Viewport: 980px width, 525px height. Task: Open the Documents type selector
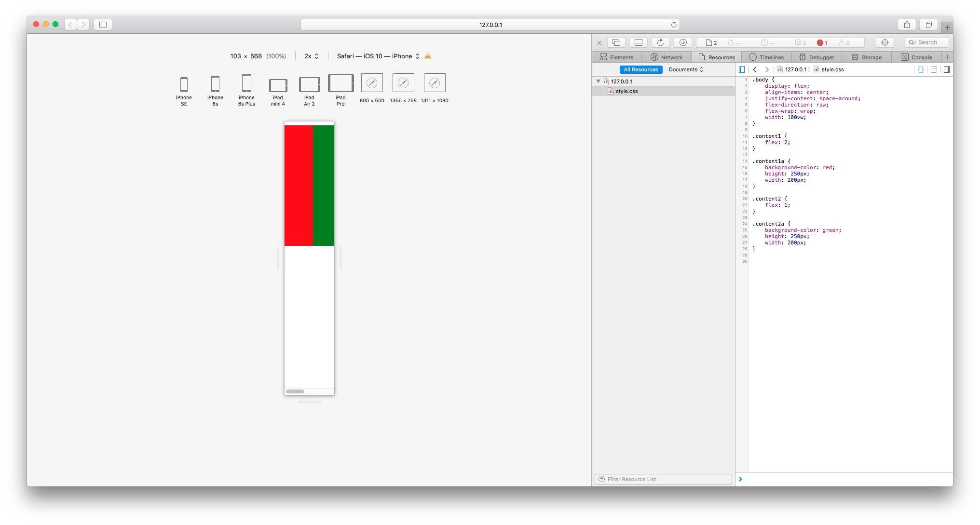(686, 69)
